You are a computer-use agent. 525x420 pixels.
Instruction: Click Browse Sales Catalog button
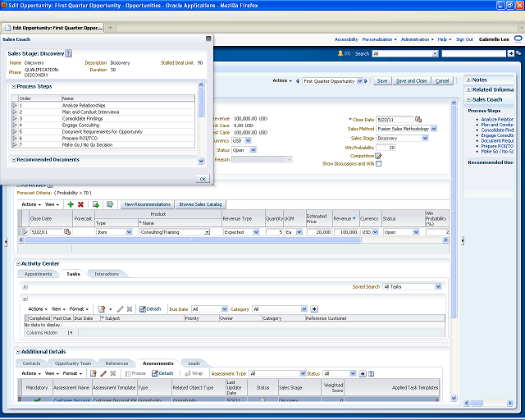(x=200, y=204)
